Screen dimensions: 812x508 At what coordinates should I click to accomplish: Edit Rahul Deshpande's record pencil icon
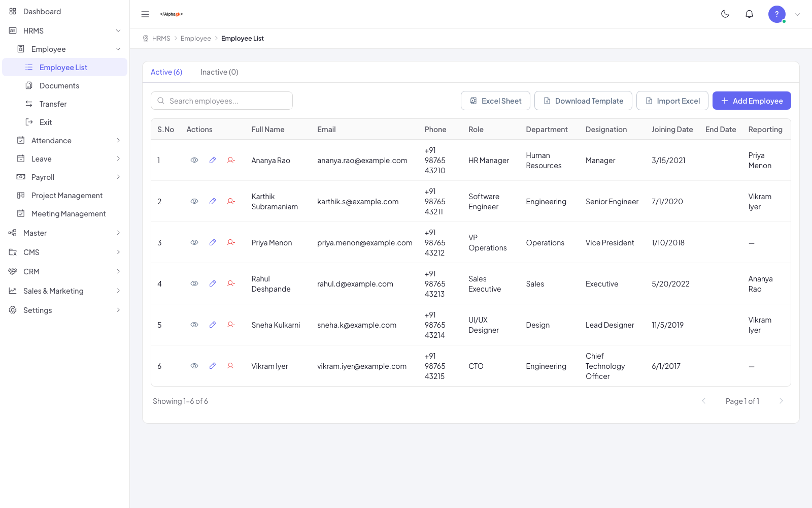pos(213,283)
